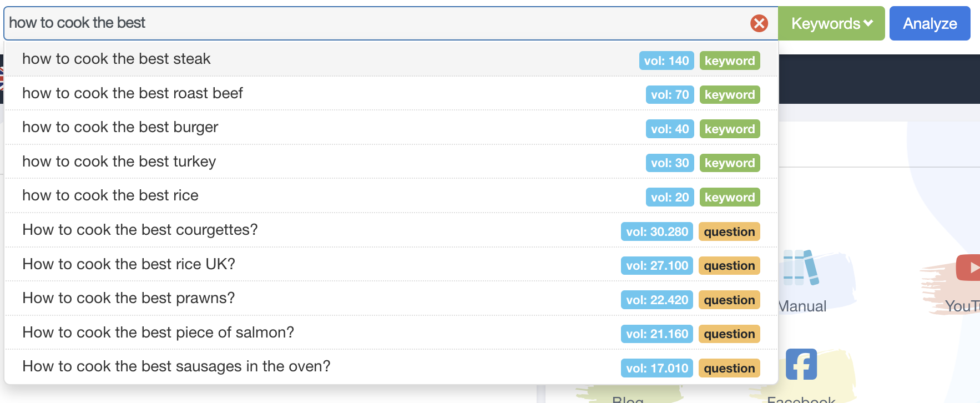Click the 'keyword' tag on burger row
The width and height of the screenshot is (980, 403).
tap(730, 129)
